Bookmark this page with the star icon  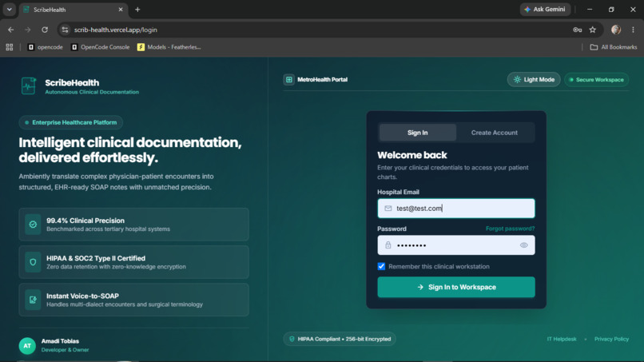[x=593, y=30]
